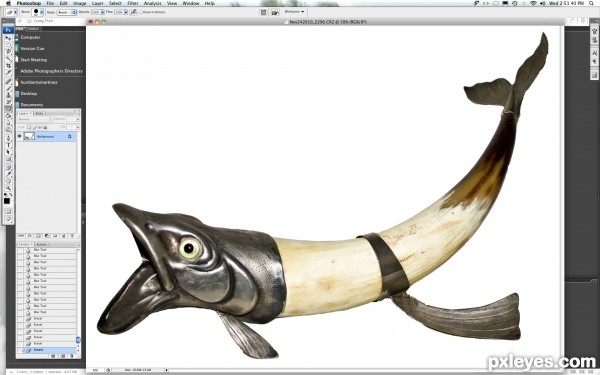Switch to the Actions tab
600x375 pixels.
[41, 244]
